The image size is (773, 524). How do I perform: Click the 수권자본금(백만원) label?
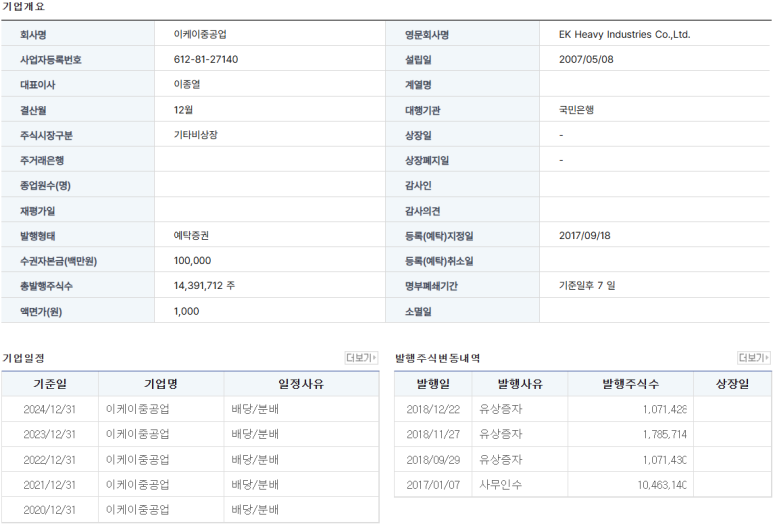point(58,261)
